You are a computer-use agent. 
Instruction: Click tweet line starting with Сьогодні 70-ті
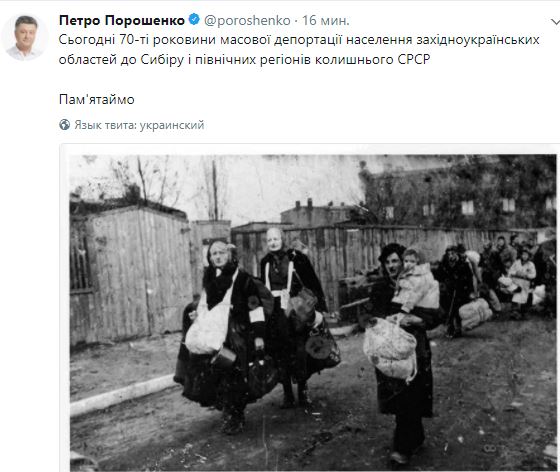pyautogui.click(x=299, y=39)
